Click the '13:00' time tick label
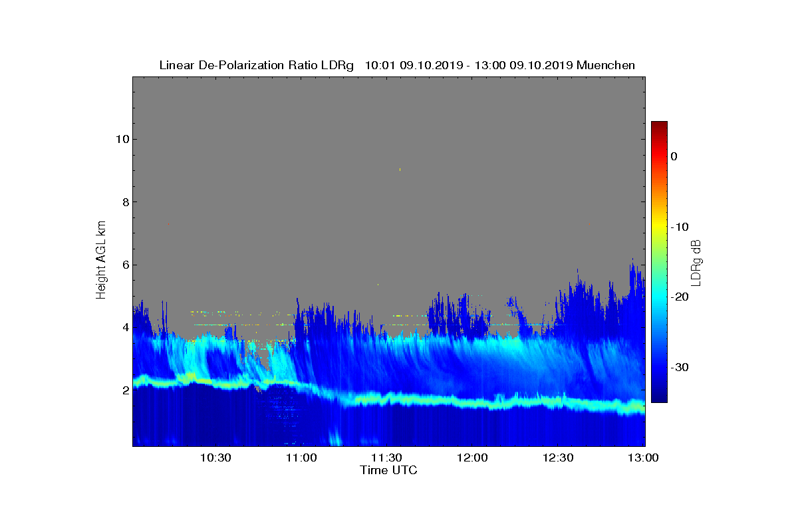 click(x=643, y=458)
